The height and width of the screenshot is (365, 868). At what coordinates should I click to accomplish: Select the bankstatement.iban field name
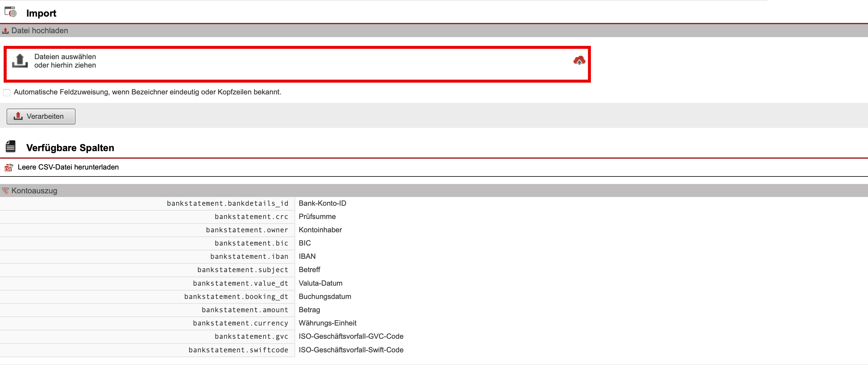(249, 257)
